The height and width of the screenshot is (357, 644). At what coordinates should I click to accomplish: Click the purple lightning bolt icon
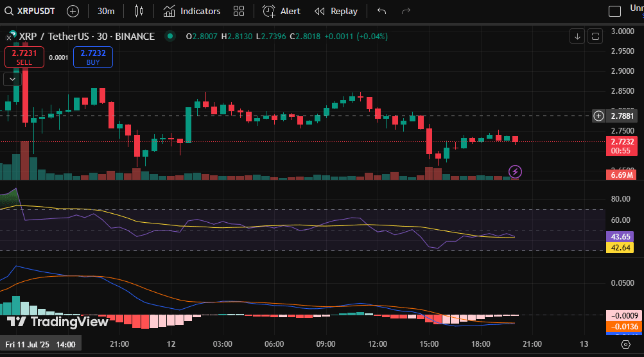click(515, 171)
